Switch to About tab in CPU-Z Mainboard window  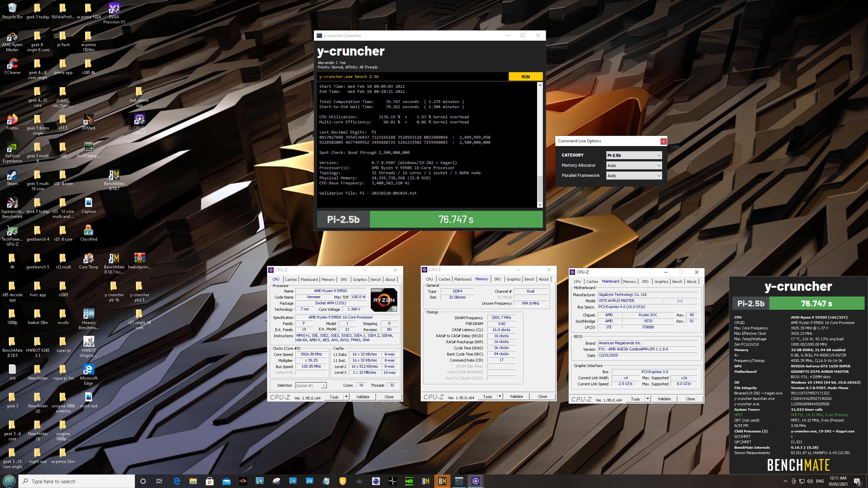tap(691, 282)
